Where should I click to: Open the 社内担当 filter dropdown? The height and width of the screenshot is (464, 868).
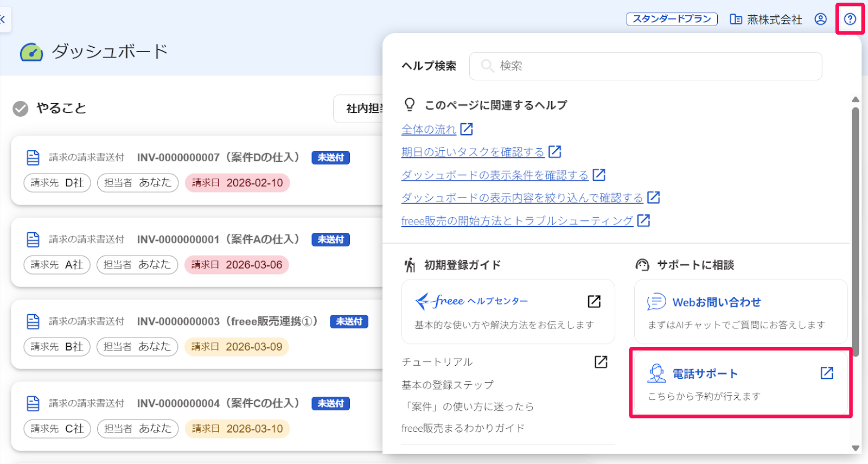(359, 109)
